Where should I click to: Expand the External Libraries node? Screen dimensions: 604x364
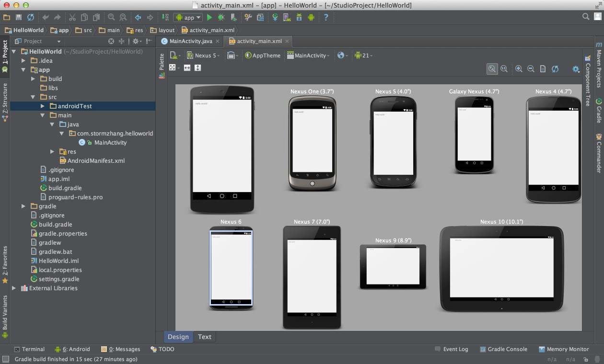[14, 288]
